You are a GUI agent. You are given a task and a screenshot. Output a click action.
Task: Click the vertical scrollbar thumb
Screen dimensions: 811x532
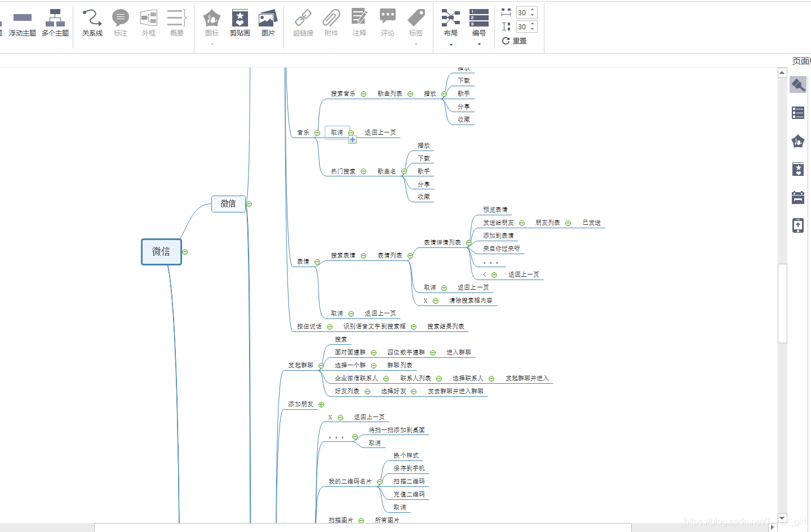click(782, 303)
